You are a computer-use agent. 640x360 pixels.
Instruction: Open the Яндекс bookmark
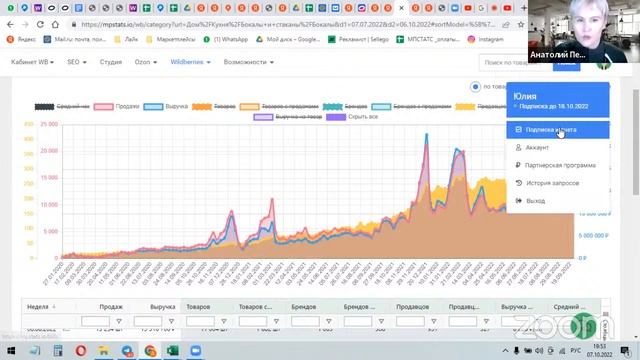point(21,39)
